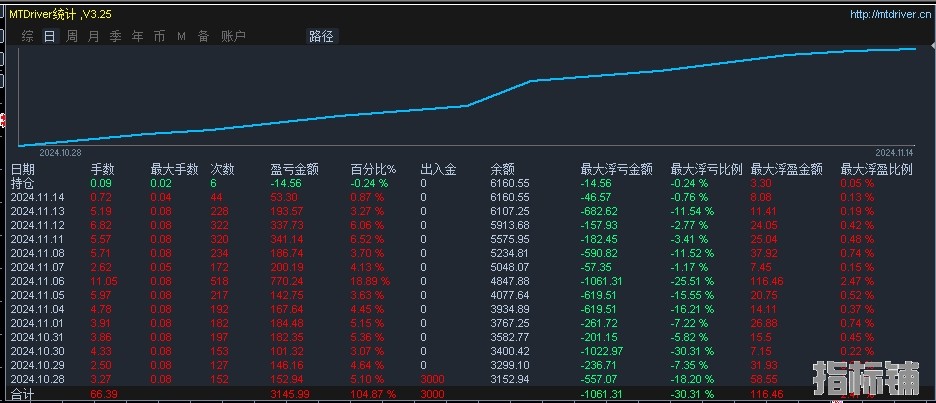Select the 2024.11.06 date row
936x403 pixels.
(x=37, y=283)
